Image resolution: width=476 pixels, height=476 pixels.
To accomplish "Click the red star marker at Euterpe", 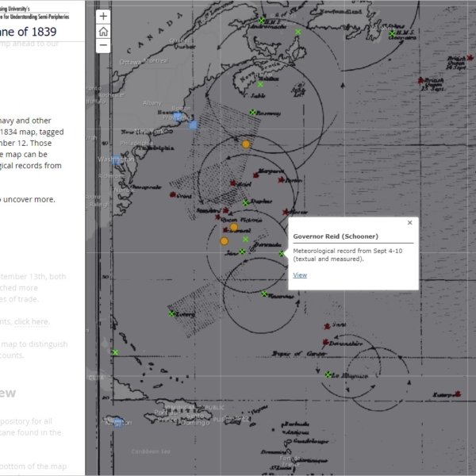I will point(459,394).
